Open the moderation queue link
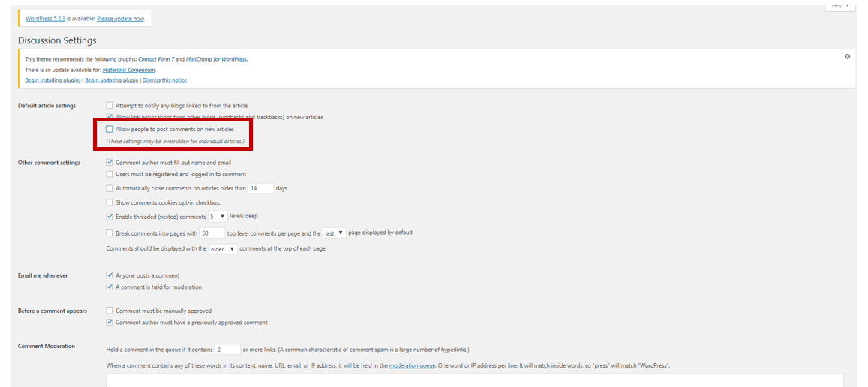The width and height of the screenshot is (868, 387). (413, 366)
